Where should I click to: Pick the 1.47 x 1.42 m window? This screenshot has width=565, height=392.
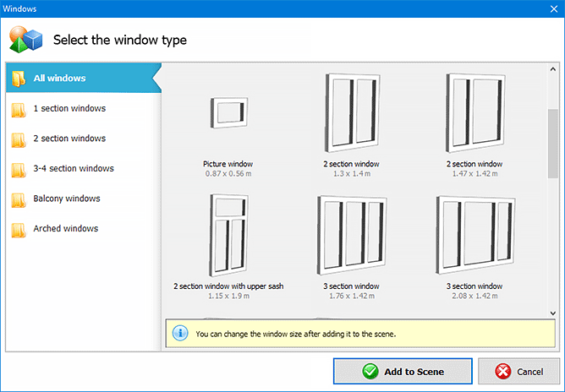pyautogui.click(x=475, y=112)
